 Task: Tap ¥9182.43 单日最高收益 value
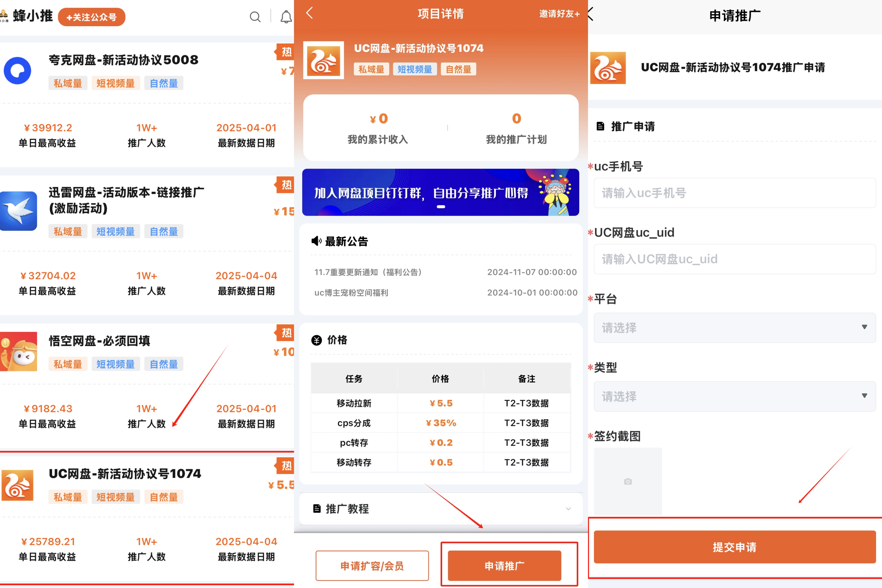pyautogui.click(x=48, y=408)
